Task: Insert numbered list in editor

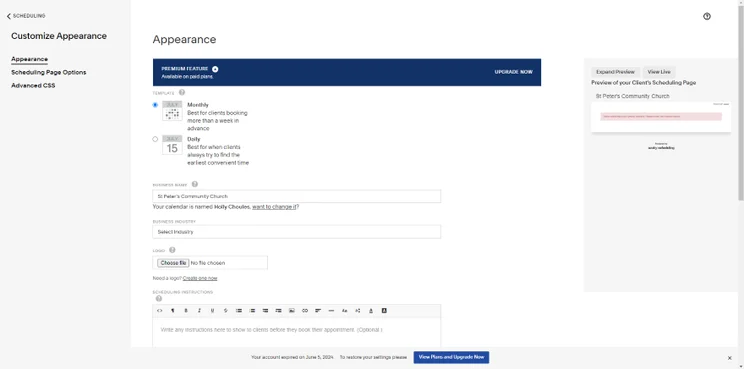Action: click(252, 311)
